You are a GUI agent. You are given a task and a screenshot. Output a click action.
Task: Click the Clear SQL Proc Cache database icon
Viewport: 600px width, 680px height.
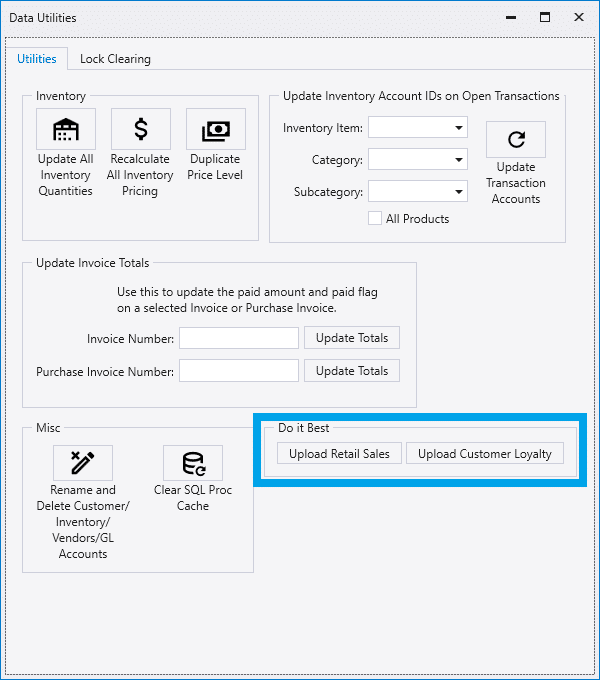(x=193, y=463)
